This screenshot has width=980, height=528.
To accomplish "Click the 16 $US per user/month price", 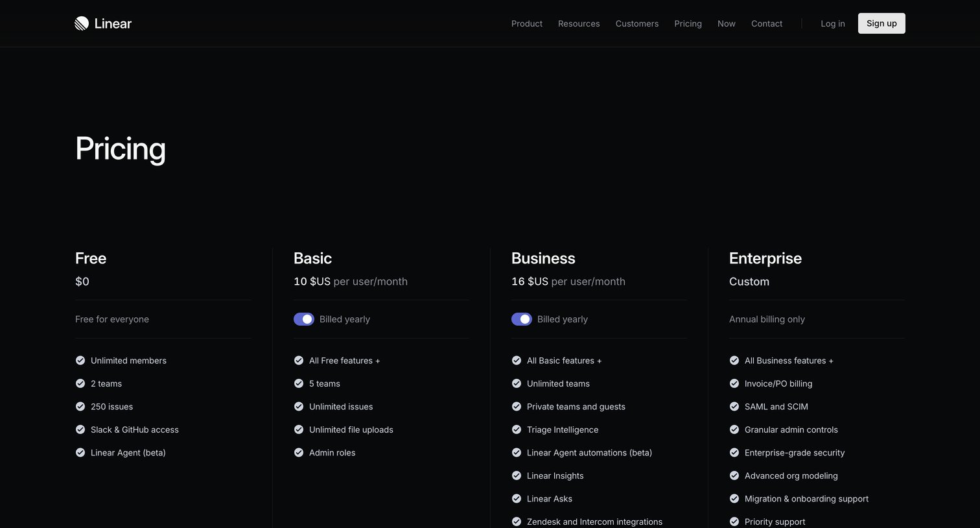I will pos(568,282).
